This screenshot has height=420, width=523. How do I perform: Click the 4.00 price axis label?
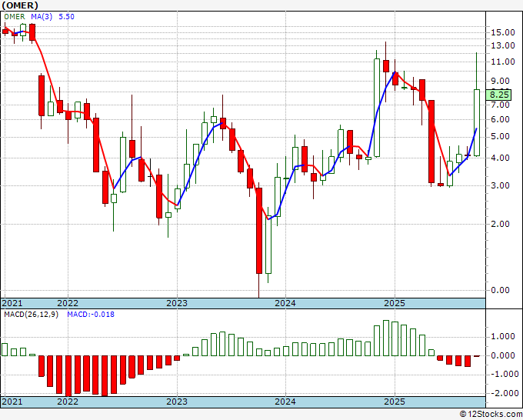(x=501, y=158)
